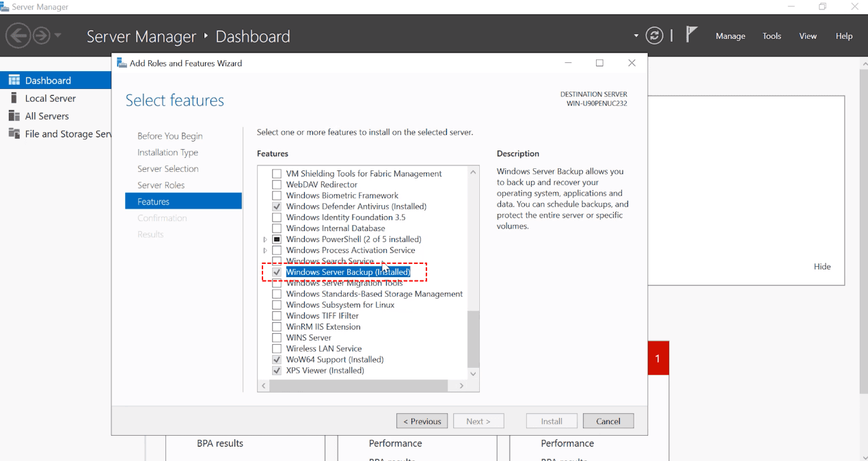Click the Add Roles and Features Wizard title icon
Image resolution: width=868 pixels, height=461 pixels.
[122, 63]
